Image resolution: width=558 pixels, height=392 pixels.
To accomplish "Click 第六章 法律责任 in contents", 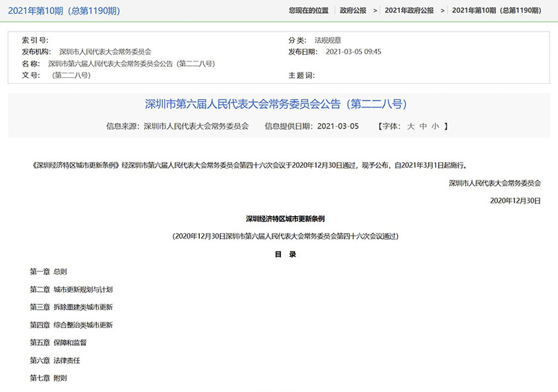I will (x=55, y=360).
